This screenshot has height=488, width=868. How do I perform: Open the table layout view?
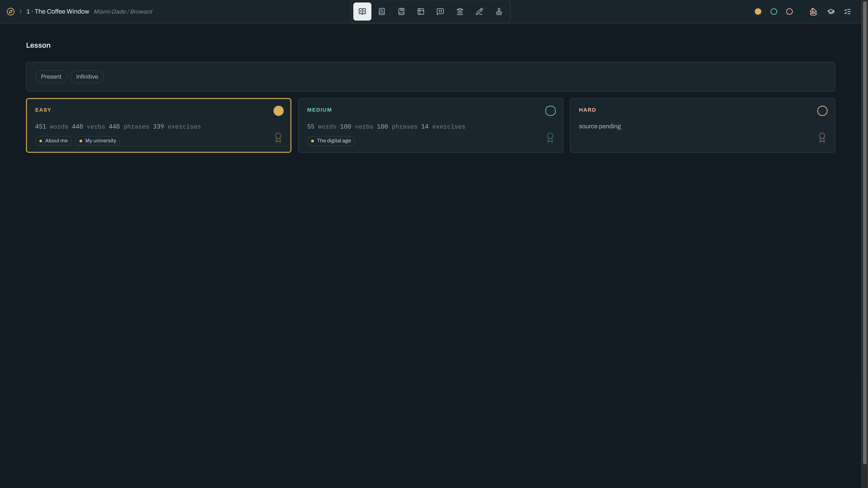click(x=421, y=12)
